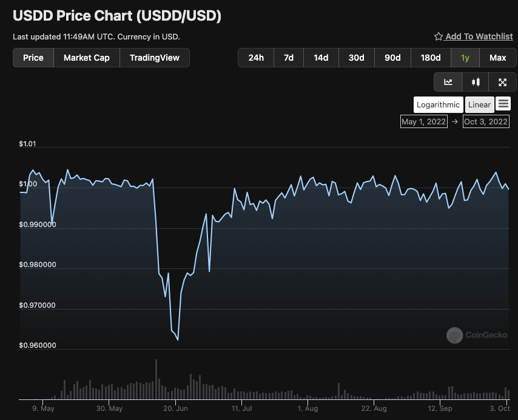Viewport: 518px width, 420px height.
Task: Click the $0.980000 axis label
Action: [38, 265]
